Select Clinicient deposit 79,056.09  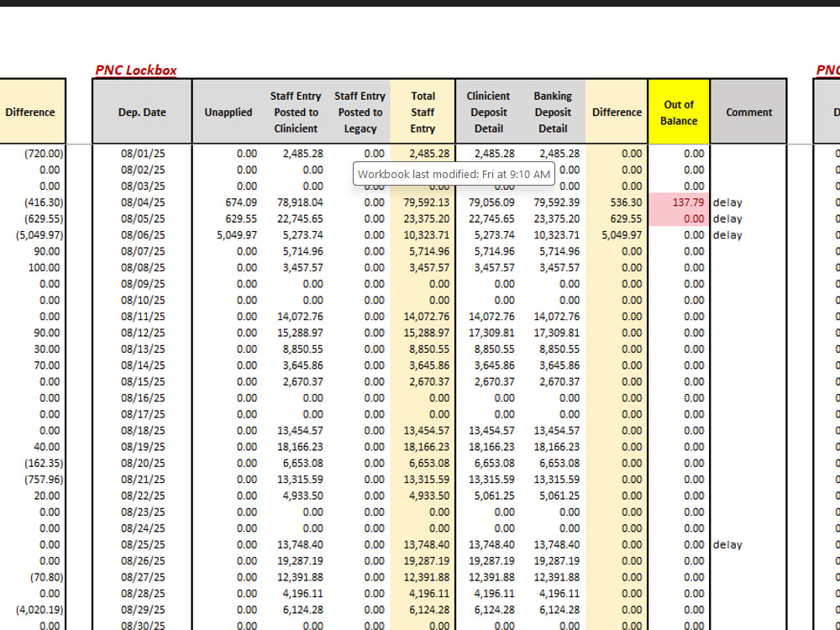tap(491, 202)
